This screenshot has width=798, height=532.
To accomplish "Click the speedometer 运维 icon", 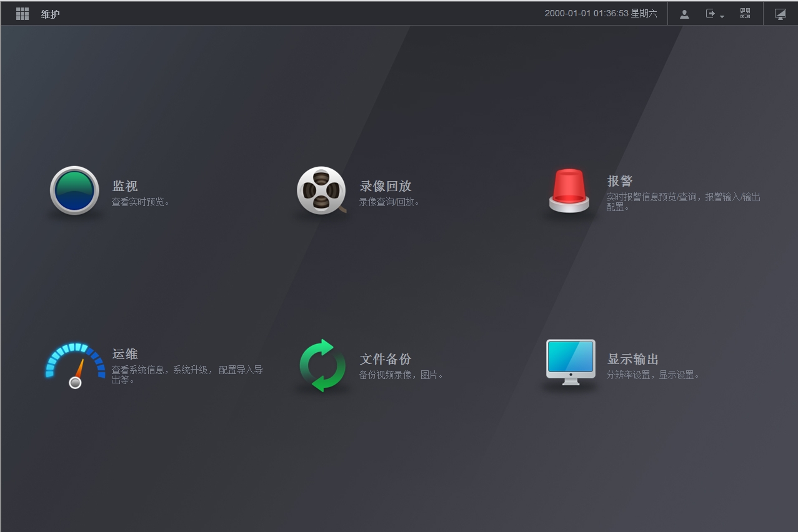I will coord(75,365).
